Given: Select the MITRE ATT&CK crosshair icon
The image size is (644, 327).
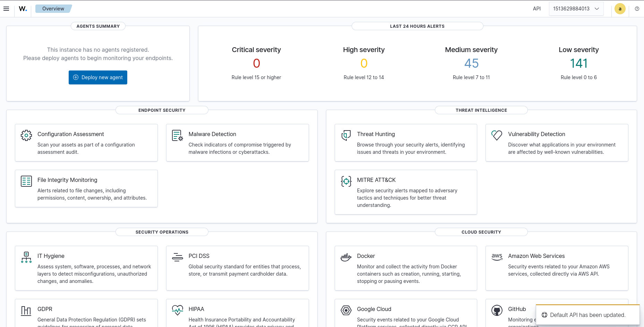Looking at the screenshot, I should click(346, 181).
